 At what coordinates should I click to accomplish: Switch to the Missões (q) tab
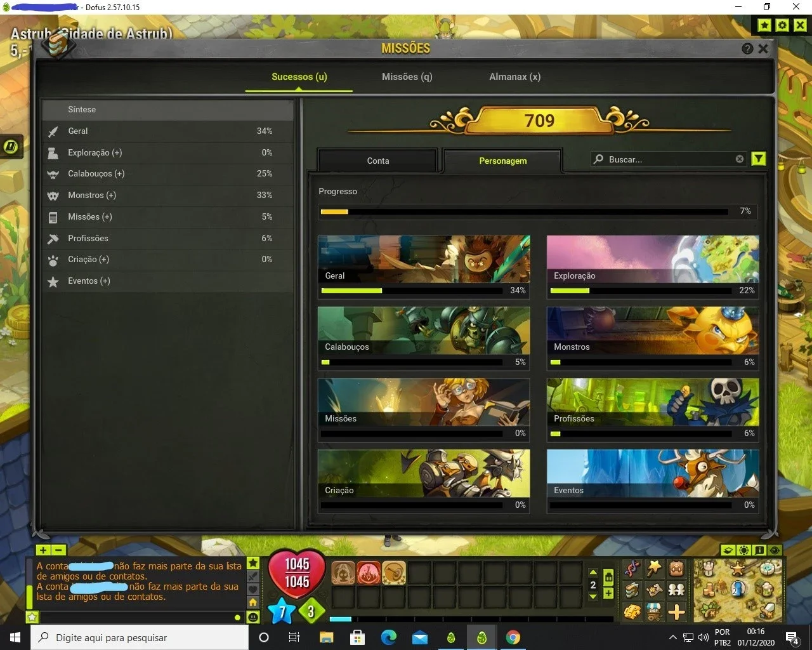407,77
